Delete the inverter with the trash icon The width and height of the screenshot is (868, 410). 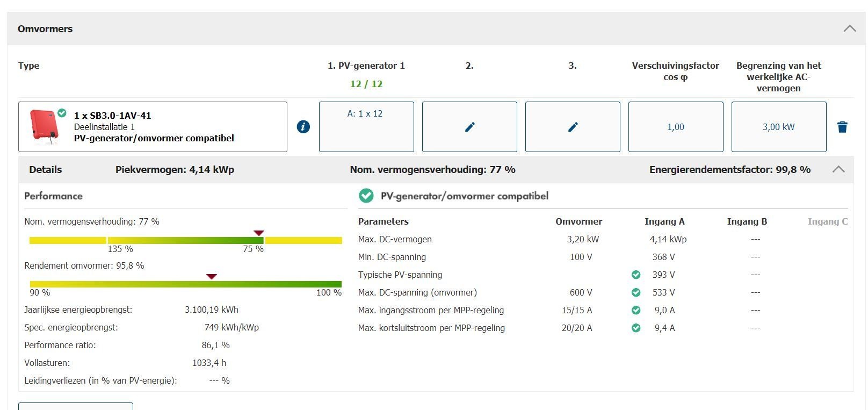pos(842,127)
